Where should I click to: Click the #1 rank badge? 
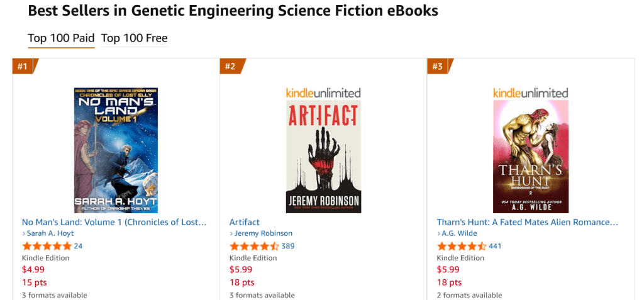coord(23,66)
